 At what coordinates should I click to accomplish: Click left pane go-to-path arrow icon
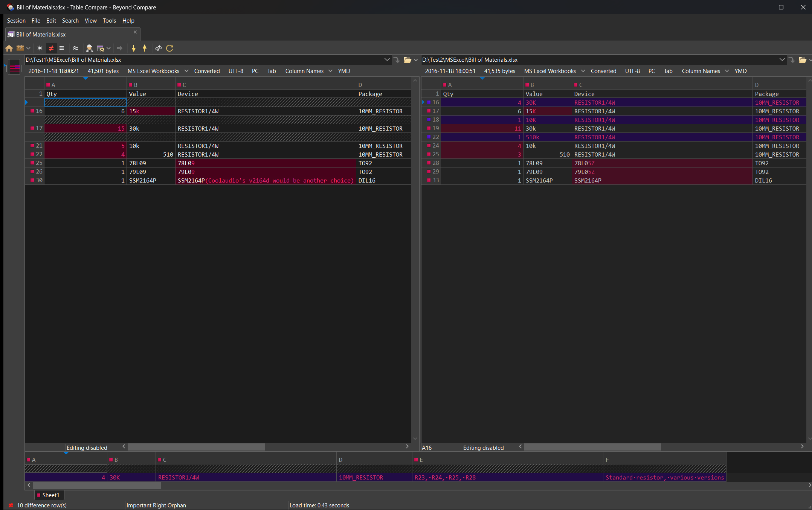397,60
